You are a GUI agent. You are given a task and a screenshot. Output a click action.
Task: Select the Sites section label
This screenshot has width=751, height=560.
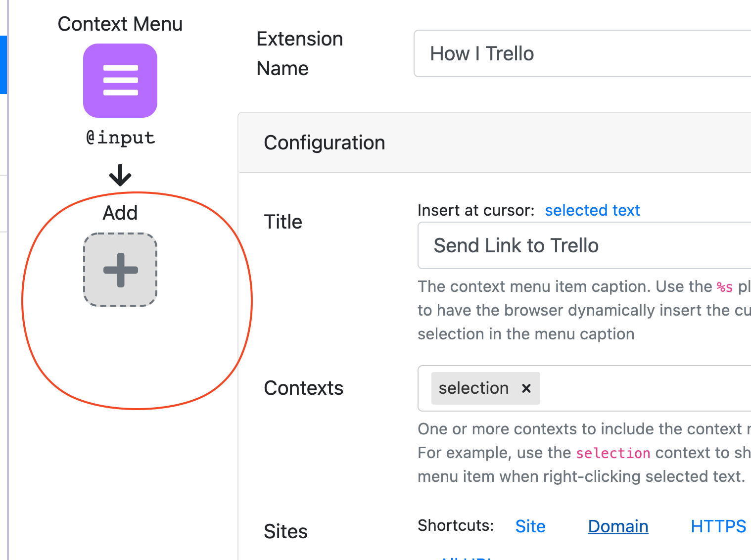[x=285, y=531]
